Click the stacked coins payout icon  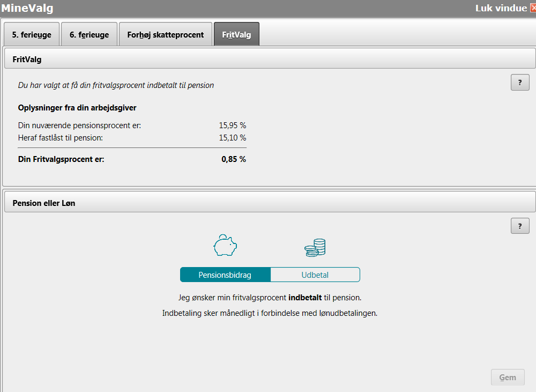[315, 247]
